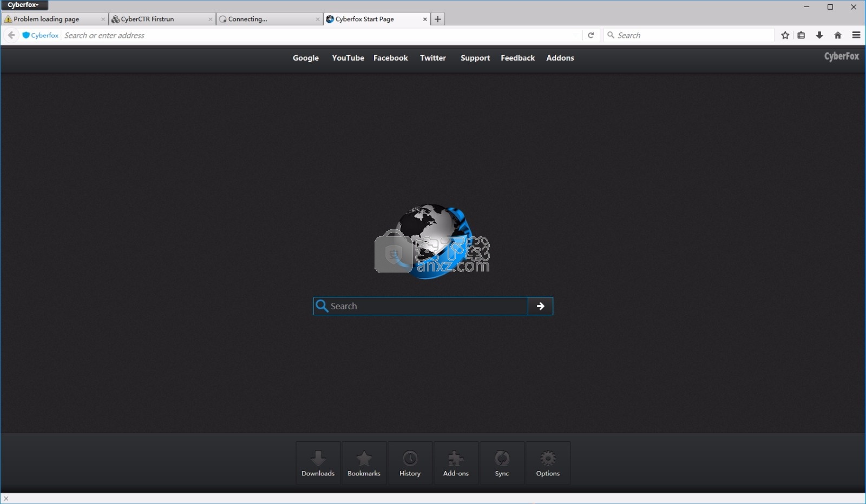Image resolution: width=866 pixels, height=504 pixels.
Task: Open the Support link
Action: (475, 58)
